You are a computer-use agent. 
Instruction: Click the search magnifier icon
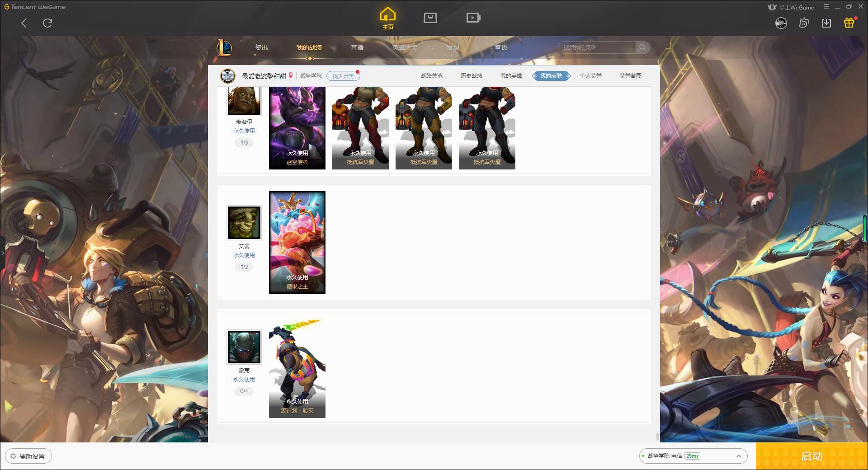(642, 47)
